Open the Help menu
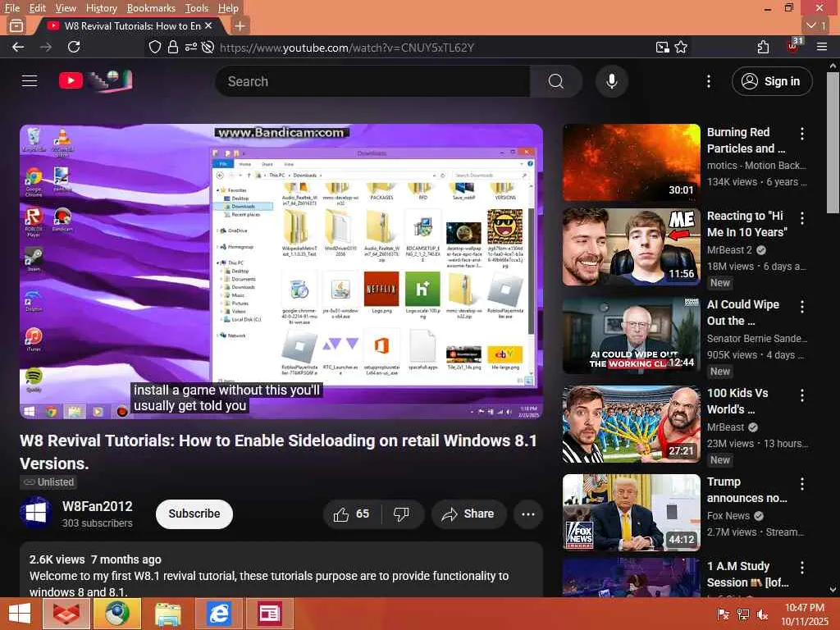This screenshot has width=840, height=630. (x=228, y=8)
